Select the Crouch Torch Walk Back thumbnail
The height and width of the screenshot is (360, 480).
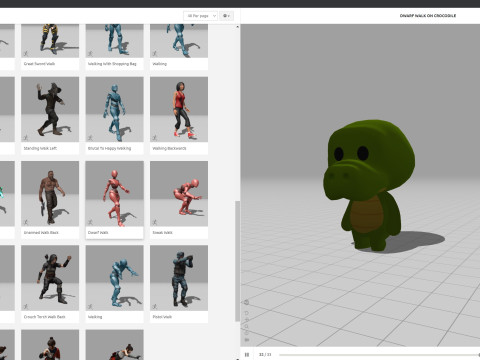[50, 278]
